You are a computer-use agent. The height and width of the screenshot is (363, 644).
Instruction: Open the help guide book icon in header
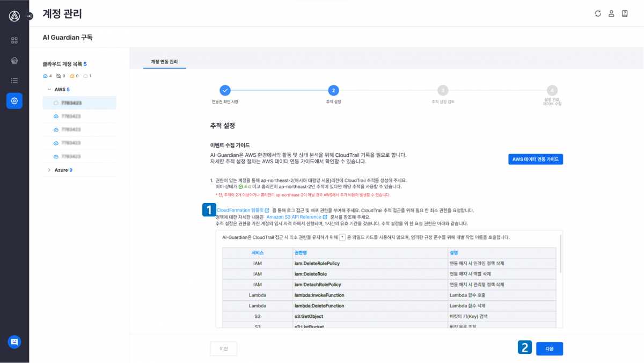[x=625, y=13]
